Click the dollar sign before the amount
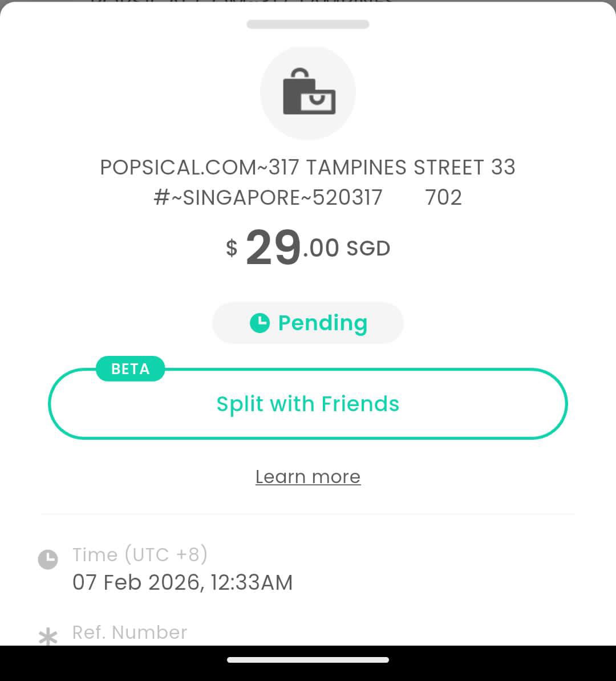616x681 pixels. point(231,248)
